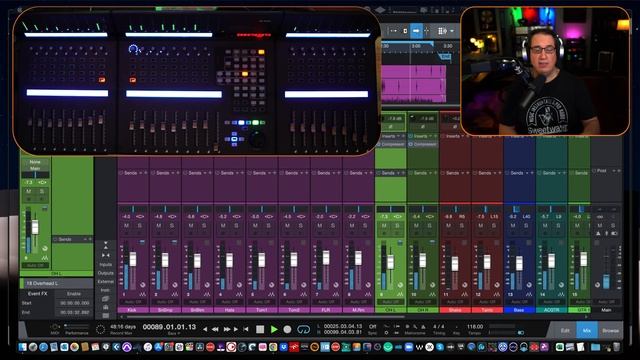Viewport: 640px width, 360px height.
Task: Show the Inputs in the mixer
Action: [105, 264]
